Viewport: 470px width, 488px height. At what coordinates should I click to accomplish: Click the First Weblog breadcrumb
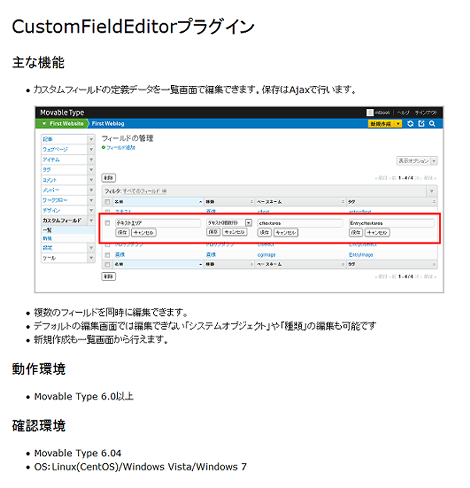[108, 124]
